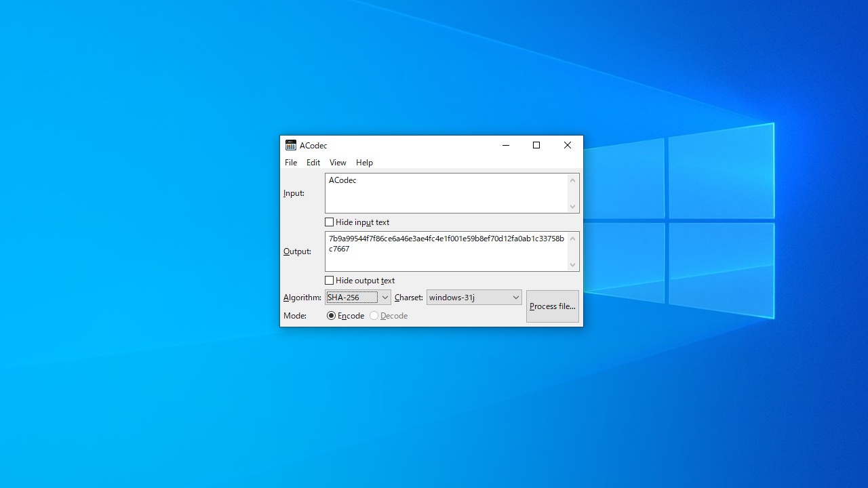
Task: Click the Process file... button
Action: (x=553, y=306)
